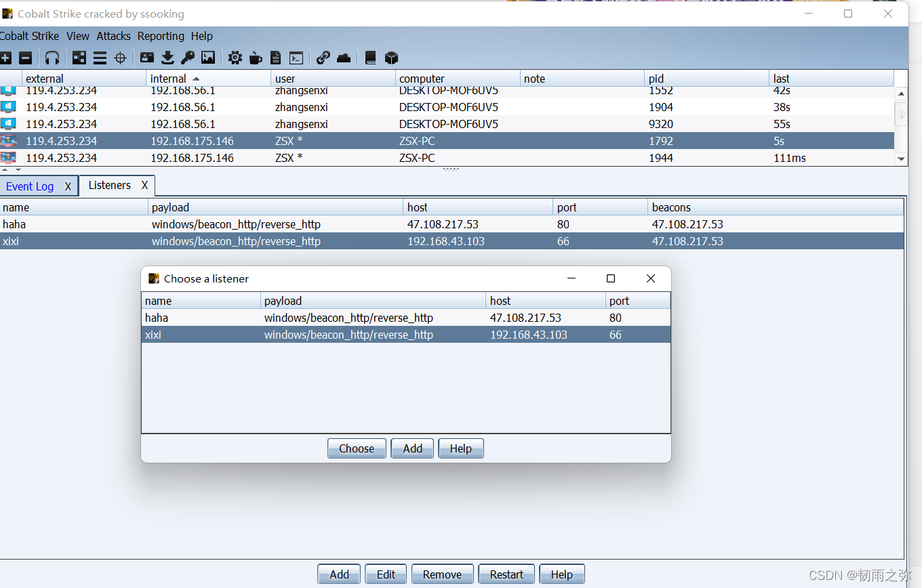Open listeners via the headphones icon
The height and width of the screenshot is (588, 922).
[x=52, y=58]
